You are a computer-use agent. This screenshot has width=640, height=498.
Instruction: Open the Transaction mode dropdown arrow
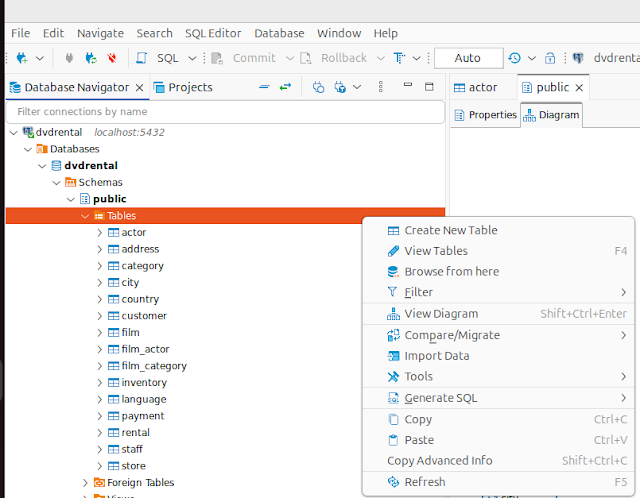416,58
